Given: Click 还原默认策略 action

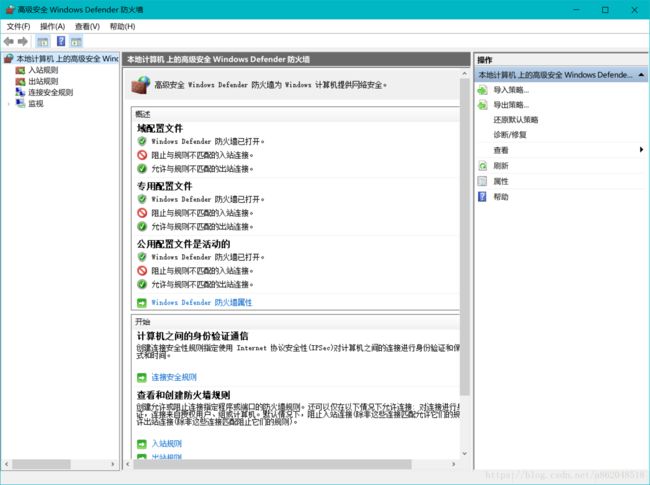Looking at the screenshot, I should click(516, 120).
